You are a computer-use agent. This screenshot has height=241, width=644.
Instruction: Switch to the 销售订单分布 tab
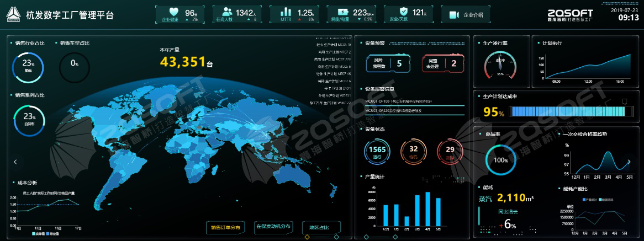click(x=226, y=227)
